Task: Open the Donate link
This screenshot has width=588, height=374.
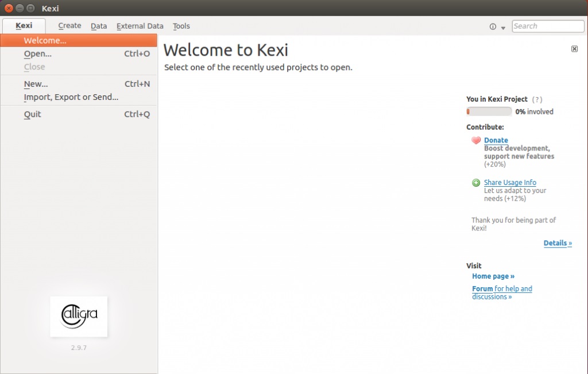Action: [x=496, y=140]
